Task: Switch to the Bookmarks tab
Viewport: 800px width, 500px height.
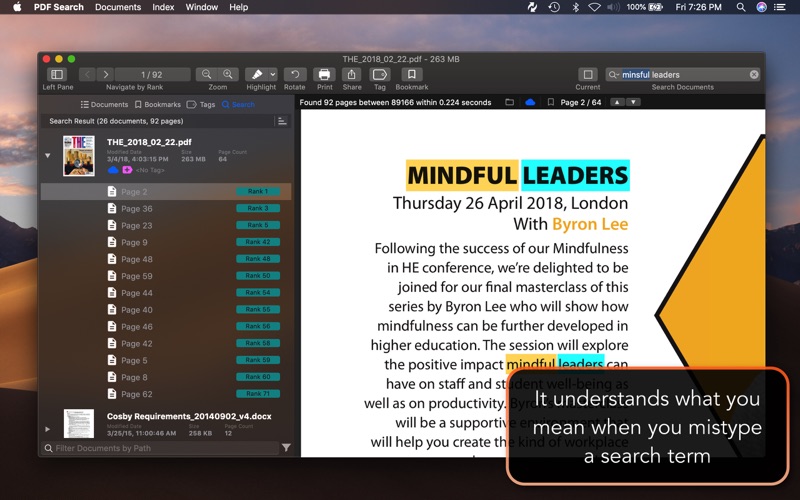Action: (158, 105)
